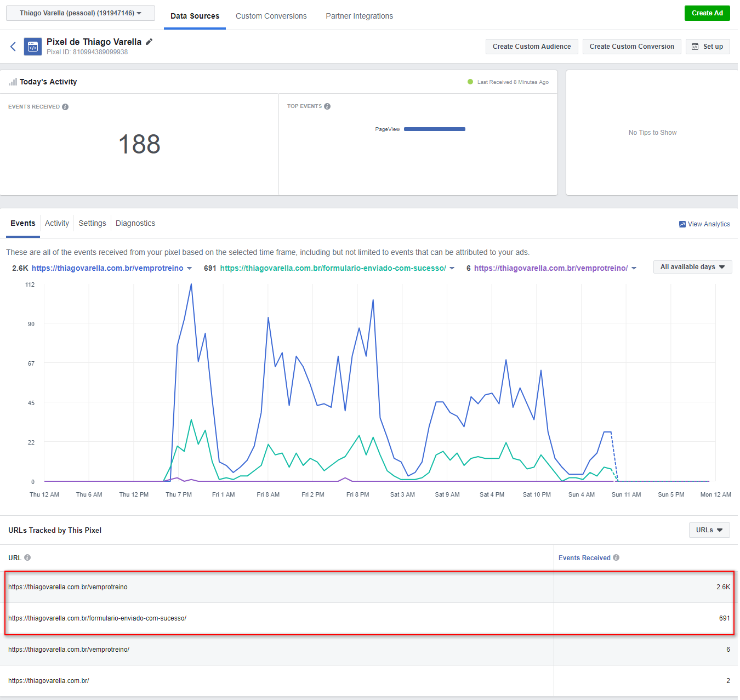Open the URLs filter dropdown

coord(709,530)
